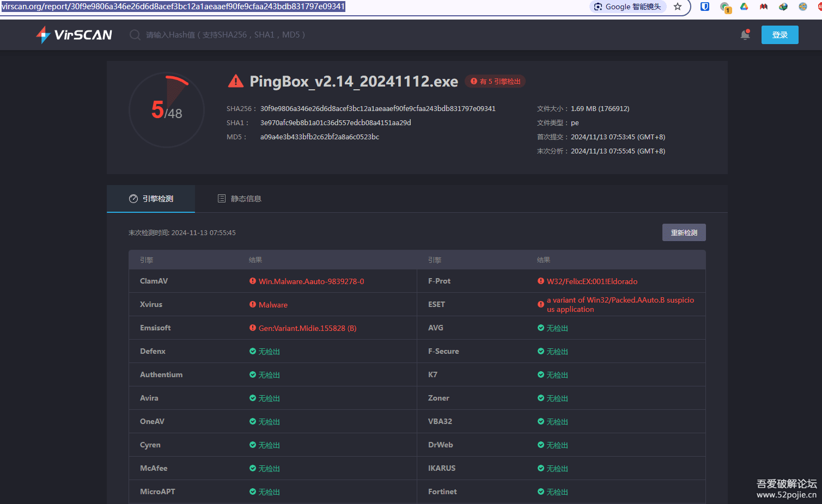Select the SHA1 hash value starting 3e970afc
The height and width of the screenshot is (504, 822).
point(336,122)
